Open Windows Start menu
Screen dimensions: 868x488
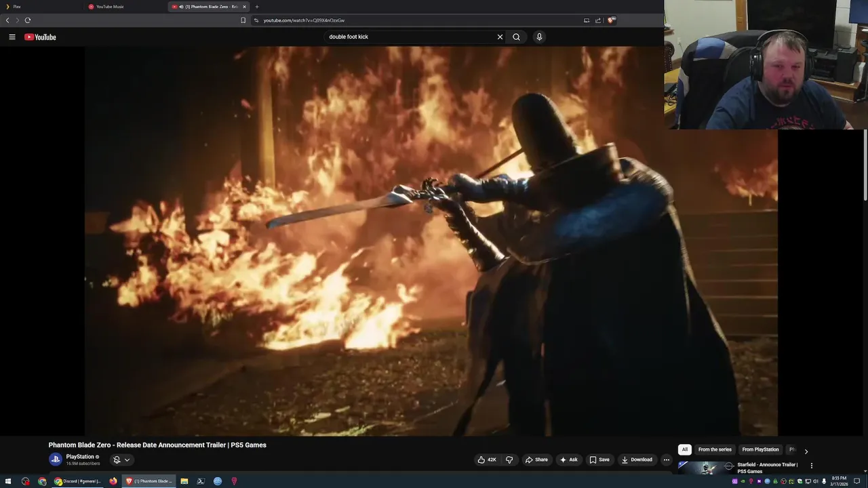tap(8, 481)
